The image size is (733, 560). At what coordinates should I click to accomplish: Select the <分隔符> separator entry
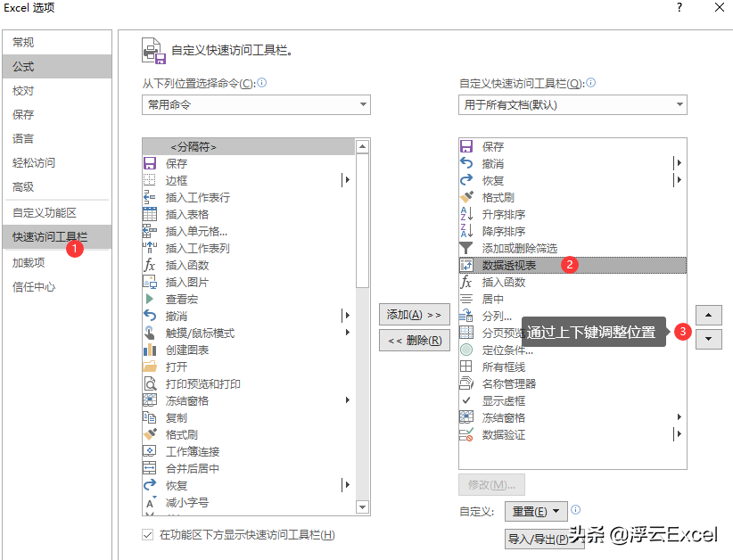pyautogui.click(x=249, y=147)
